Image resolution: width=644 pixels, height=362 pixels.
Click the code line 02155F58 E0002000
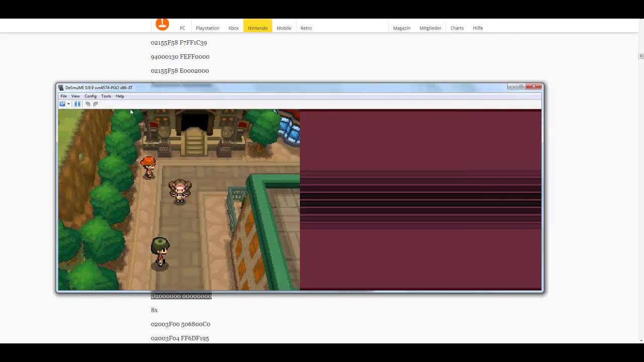coord(180,71)
